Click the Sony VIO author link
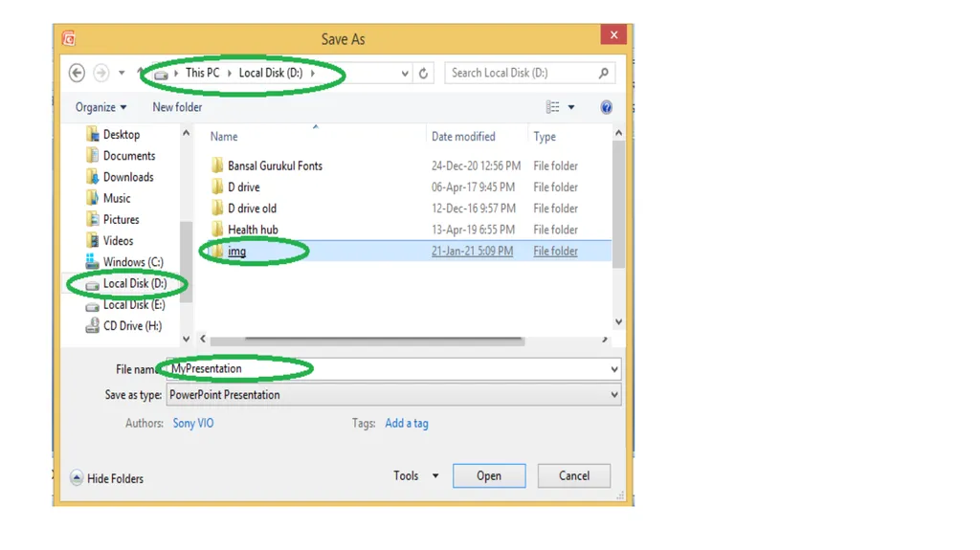 [x=193, y=423]
